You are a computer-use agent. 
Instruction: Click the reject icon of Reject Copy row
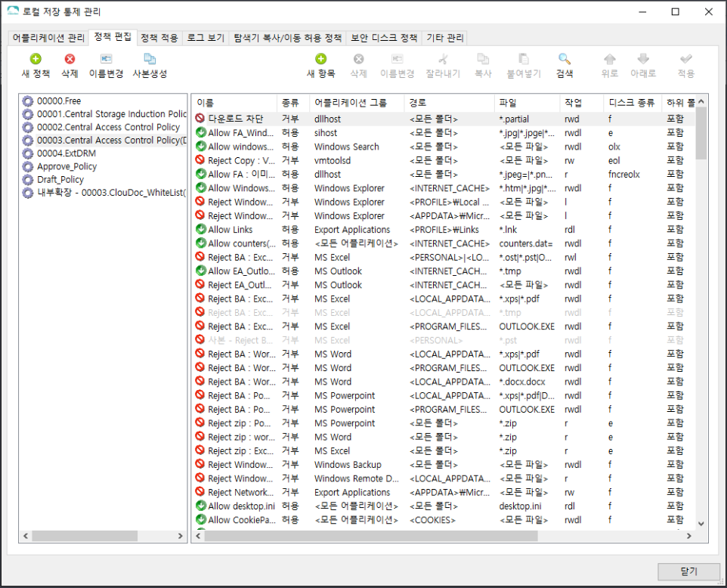pos(200,160)
